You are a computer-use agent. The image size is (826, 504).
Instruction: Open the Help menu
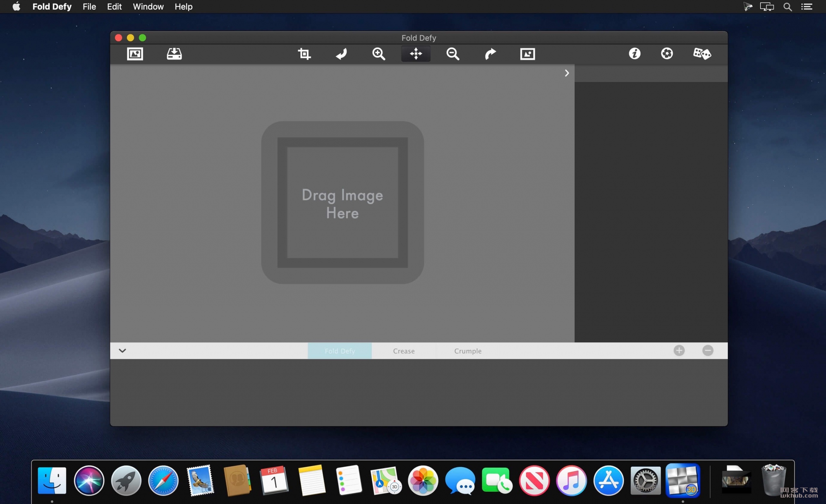(x=183, y=7)
